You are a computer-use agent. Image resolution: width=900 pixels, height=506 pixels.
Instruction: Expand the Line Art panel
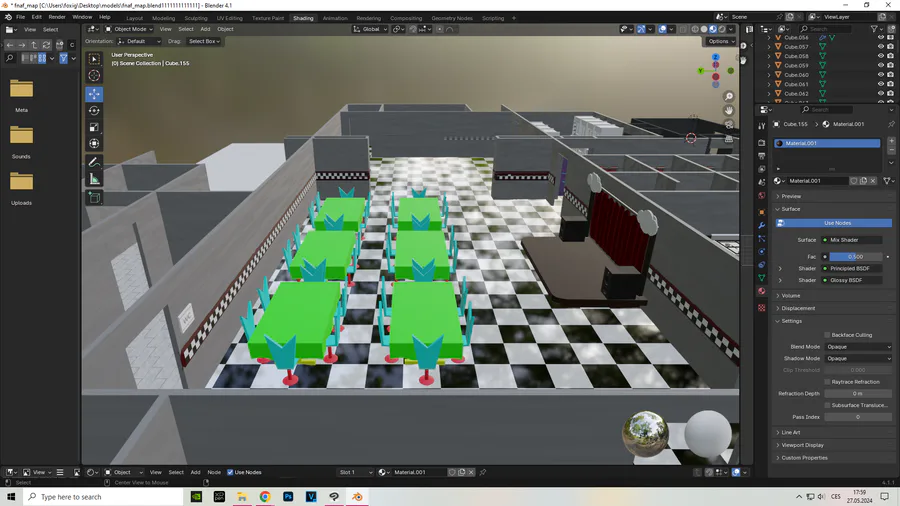[789, 433]
